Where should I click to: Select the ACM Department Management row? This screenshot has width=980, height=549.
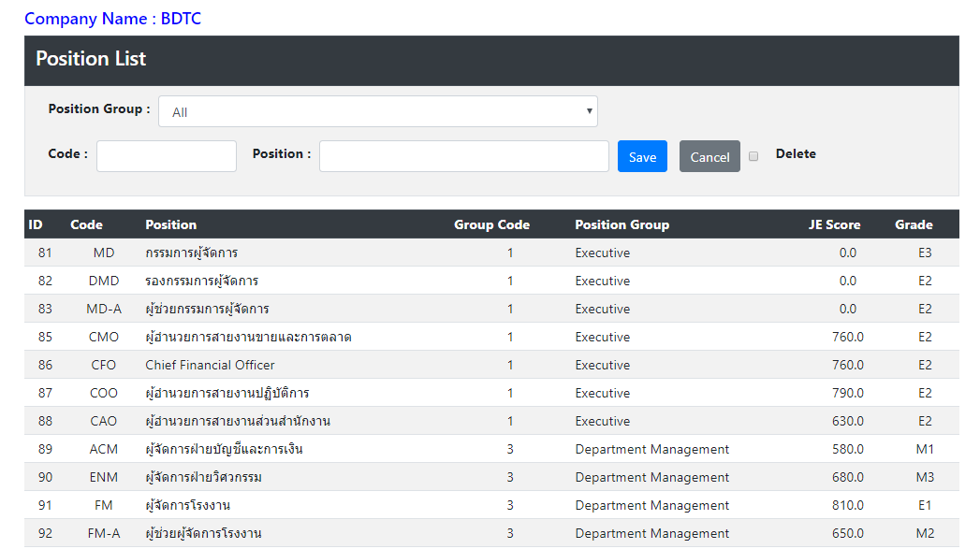tap(491, 449)
